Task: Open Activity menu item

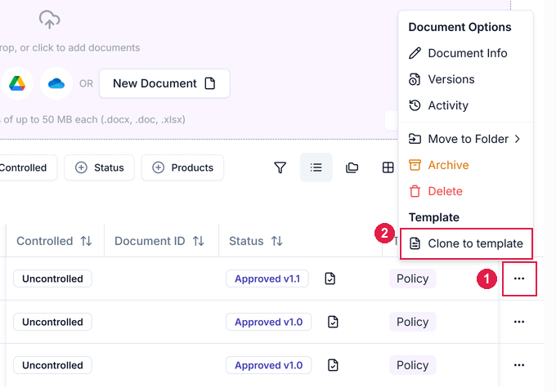Action: click(x=466, y=105)
